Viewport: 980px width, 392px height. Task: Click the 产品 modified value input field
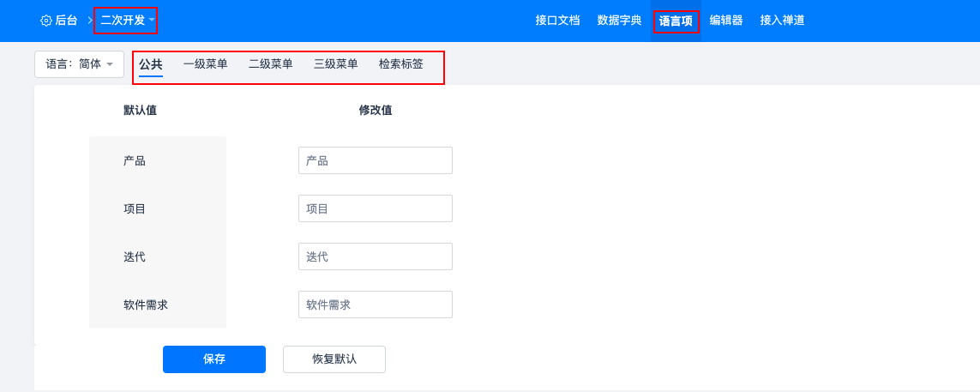[x=375, y=160]
